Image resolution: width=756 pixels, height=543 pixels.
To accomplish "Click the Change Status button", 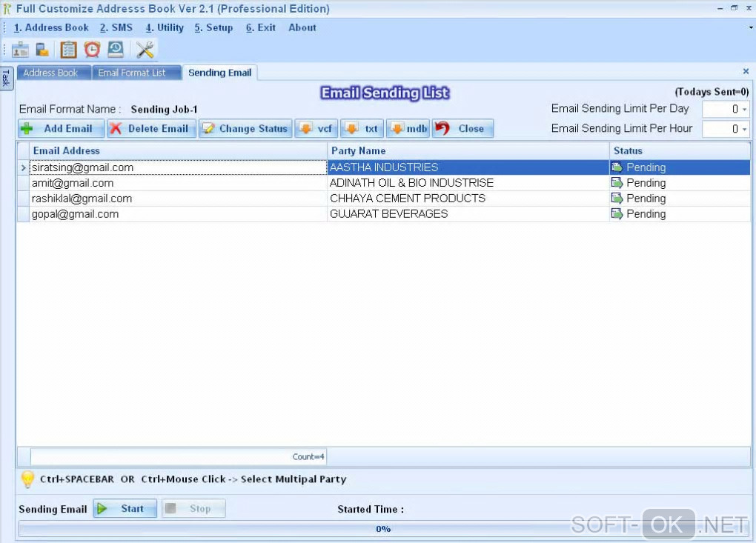I will (245, 129).
